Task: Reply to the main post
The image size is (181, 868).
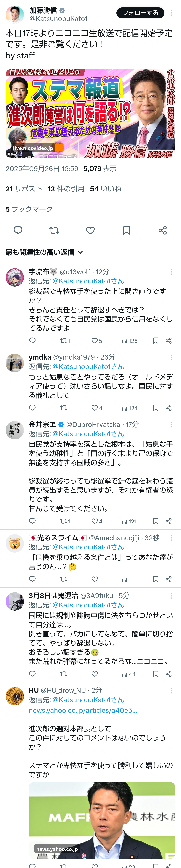Action: point(18,230)
